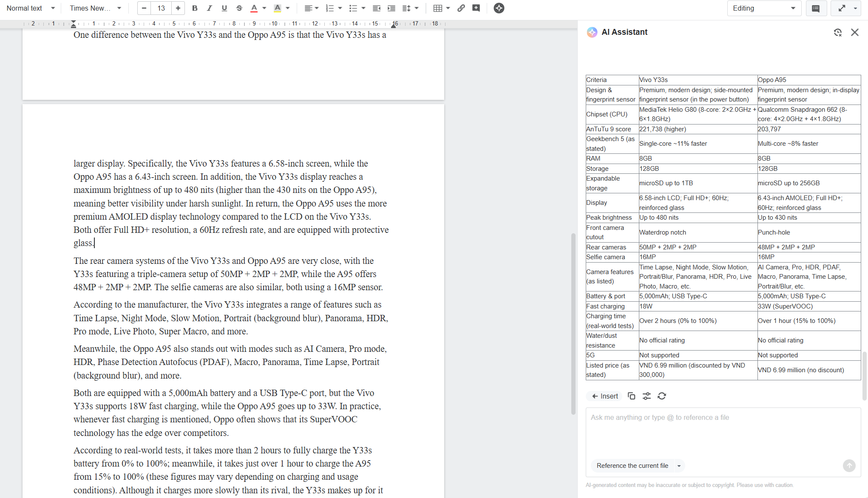Toggle bold formatting
The width and height of the screenshot is (868, 498).
(195, 8)
